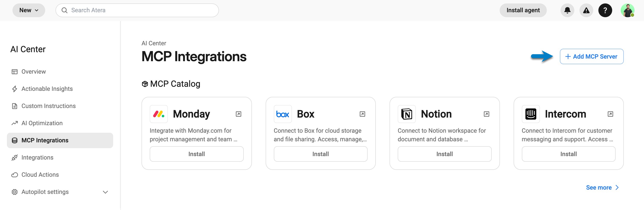Viewport: 644px width, 210px height.
Task: Click the Install agent button
Action: (523, 10)
